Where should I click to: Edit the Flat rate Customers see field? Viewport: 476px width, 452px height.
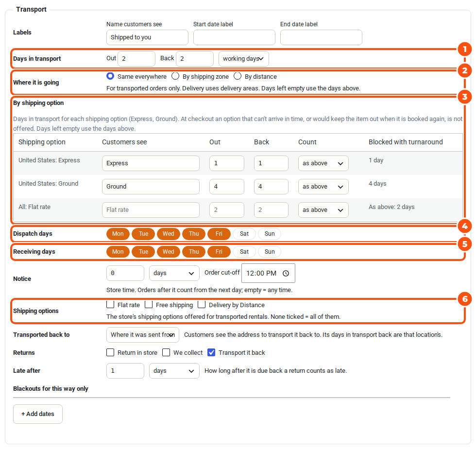(151, 210)
